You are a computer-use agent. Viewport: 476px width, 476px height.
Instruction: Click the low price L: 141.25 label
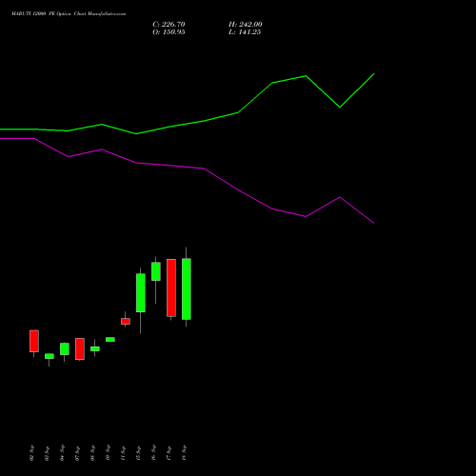coord(245,32)
